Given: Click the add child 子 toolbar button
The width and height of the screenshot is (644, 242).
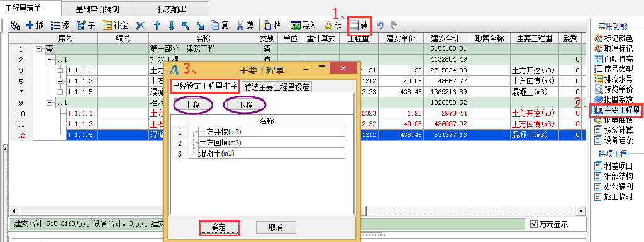Looking at the screenshot, I should 86,25.
